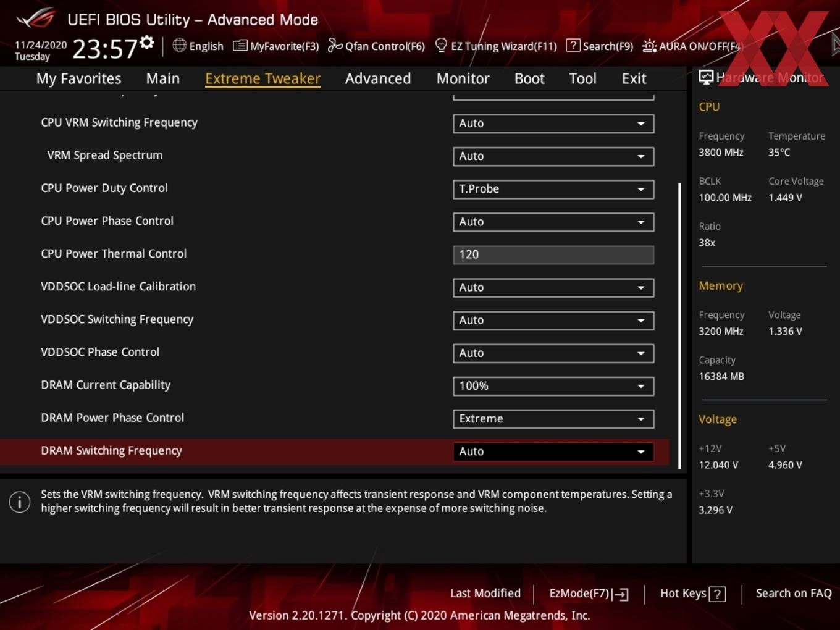
Task: Switch to My Favorites tab
Action: [78, 78]
